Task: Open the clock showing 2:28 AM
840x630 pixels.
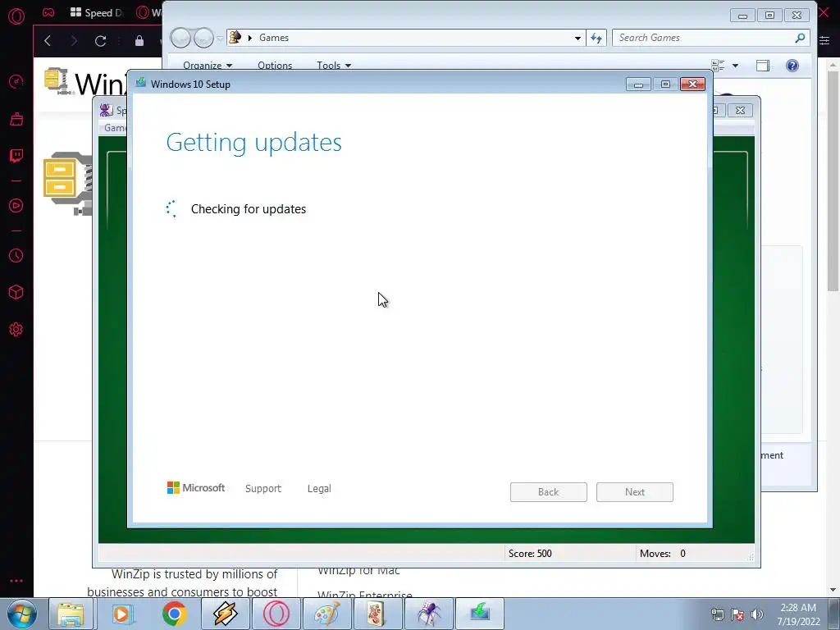Action: click(x=798, y=614)
